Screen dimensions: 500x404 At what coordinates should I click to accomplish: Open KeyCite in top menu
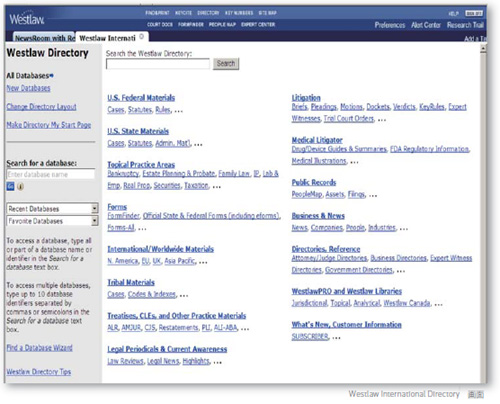tap(183, 13)
